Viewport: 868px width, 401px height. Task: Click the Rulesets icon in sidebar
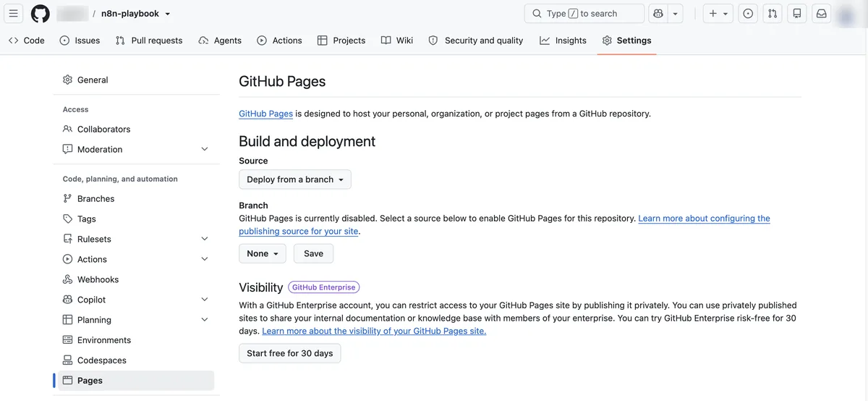coord(68,239)
